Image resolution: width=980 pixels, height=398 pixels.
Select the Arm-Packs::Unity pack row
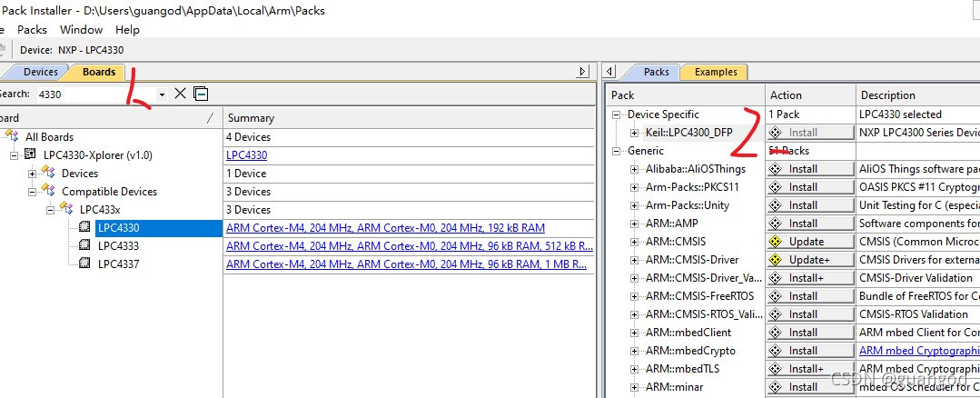point(688,205)
